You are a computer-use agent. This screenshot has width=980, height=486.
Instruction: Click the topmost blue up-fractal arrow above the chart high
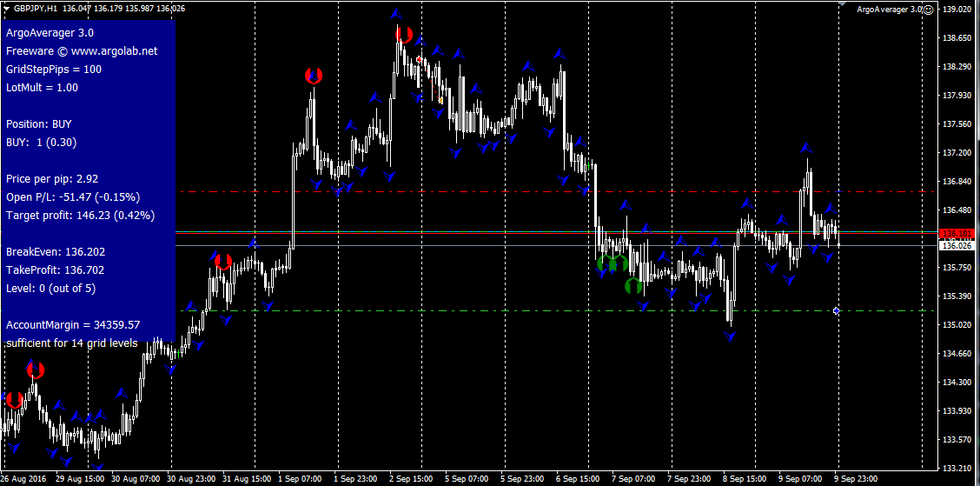click(395, 13)
